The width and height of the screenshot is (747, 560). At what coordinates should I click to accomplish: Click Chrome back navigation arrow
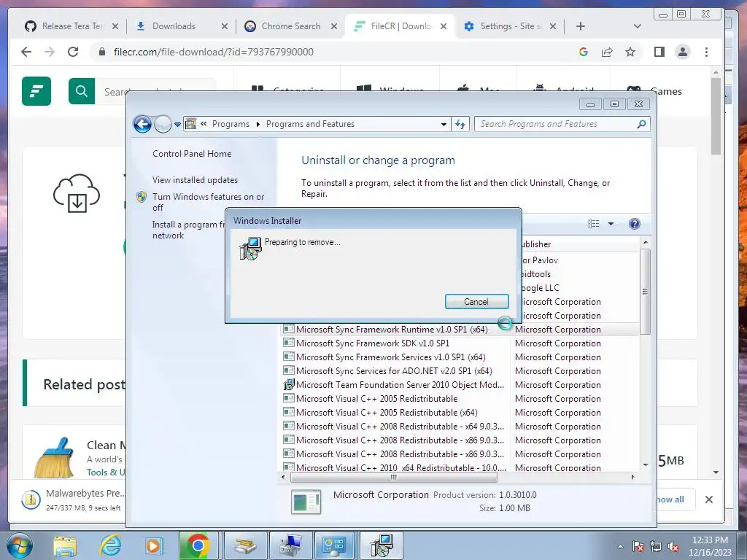26,52
